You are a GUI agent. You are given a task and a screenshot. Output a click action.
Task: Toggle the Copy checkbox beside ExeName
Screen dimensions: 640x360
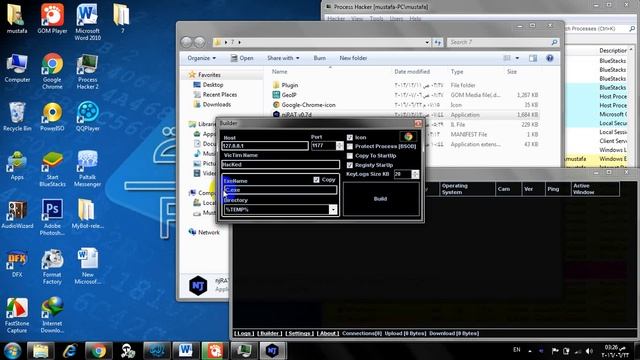pos(316,180)
